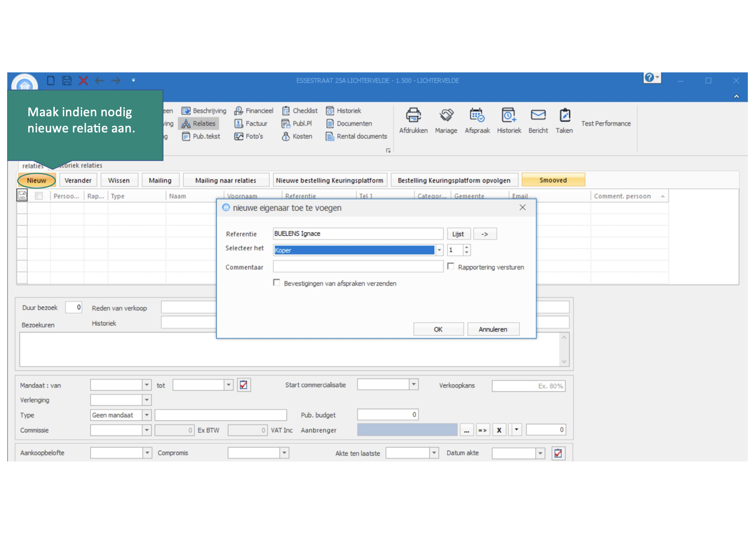Screen dimensions: 756x535
Task: Click the Mailing button
Action: 160,180
